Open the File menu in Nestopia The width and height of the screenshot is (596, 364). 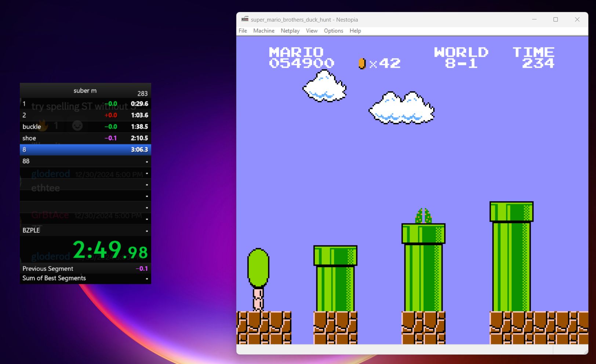[243, 31]
